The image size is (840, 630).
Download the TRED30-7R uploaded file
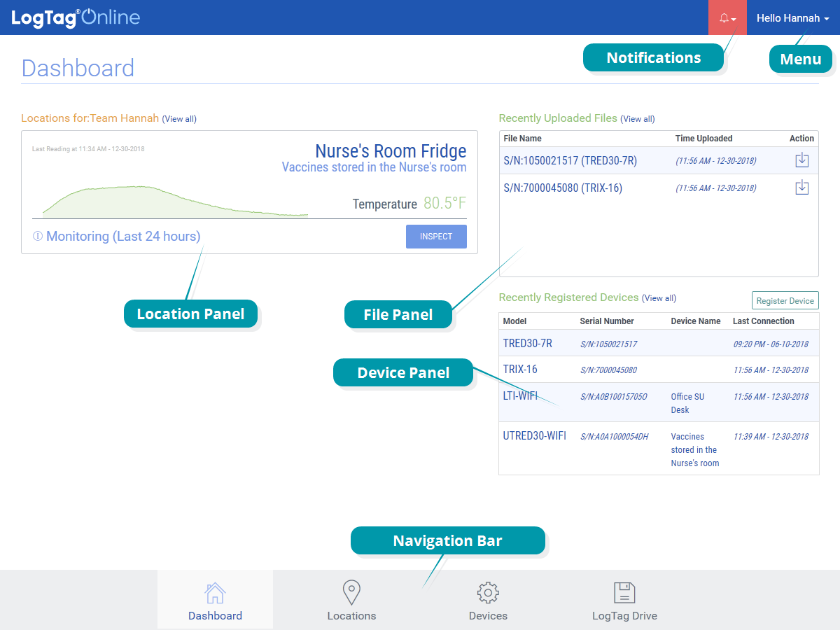pos(801,160)
